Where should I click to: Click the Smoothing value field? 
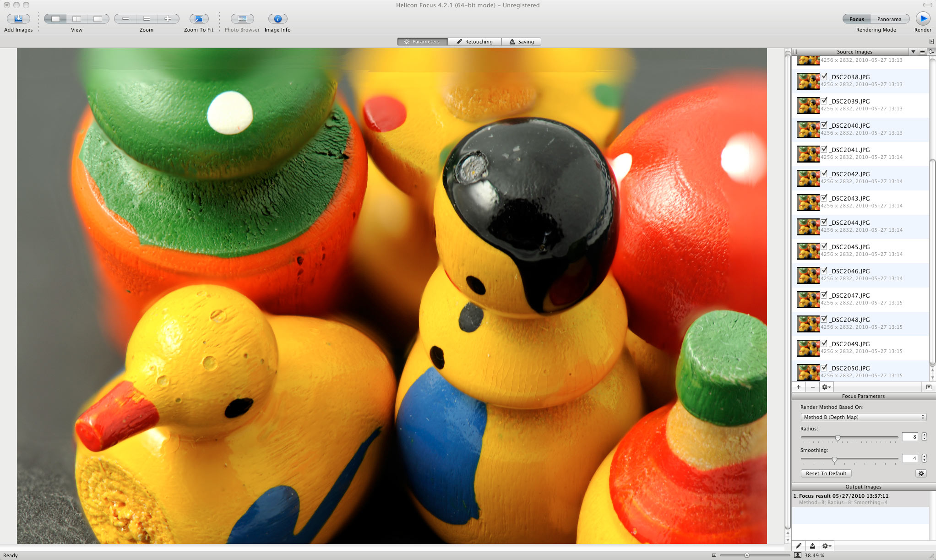click(x=910, y=458)
